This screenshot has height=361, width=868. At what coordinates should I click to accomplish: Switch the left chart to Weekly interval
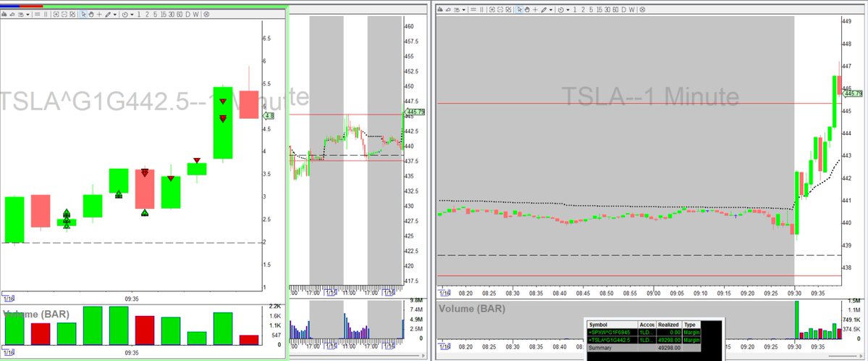tap(196, 14)
